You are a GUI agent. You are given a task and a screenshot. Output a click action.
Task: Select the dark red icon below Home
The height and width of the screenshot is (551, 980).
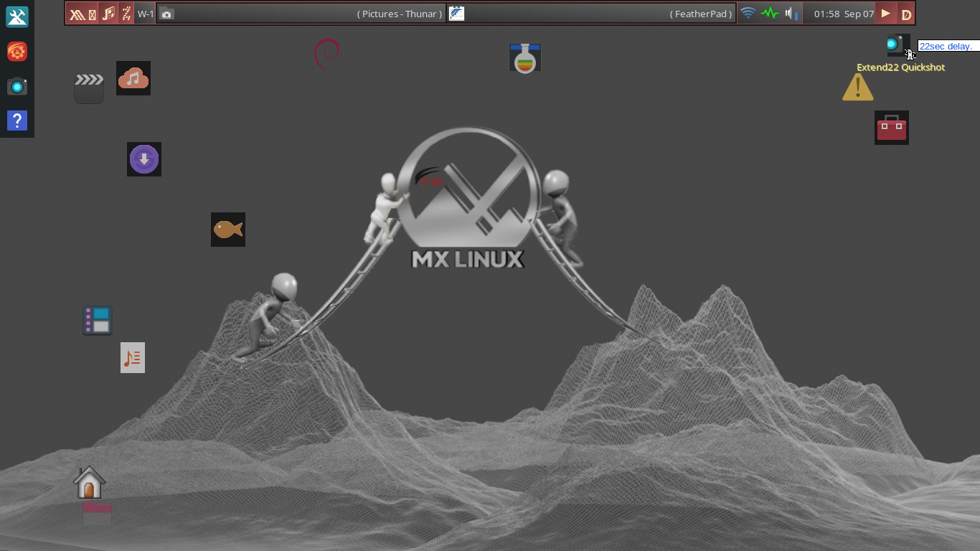pos(97,513)
